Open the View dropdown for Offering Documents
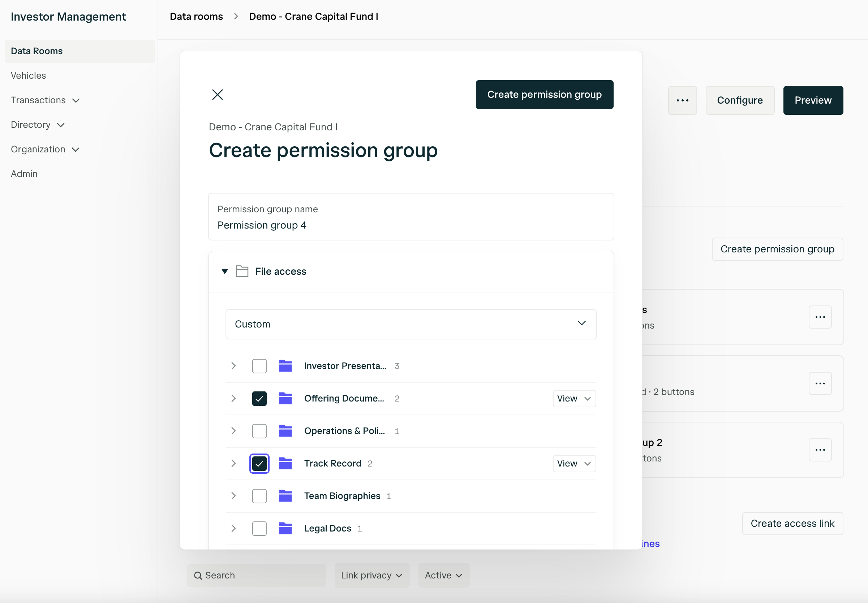868x603 pixels. 574,398
